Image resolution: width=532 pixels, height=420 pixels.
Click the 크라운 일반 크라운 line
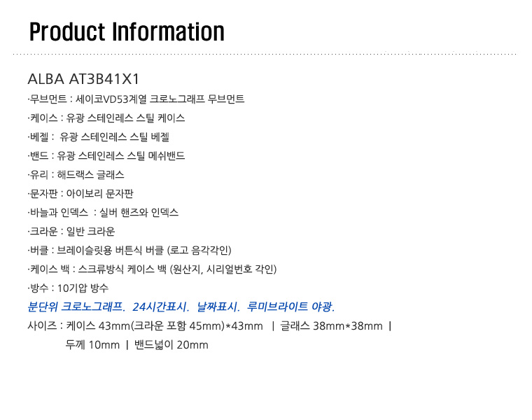pyautogui.click(x=71, y=232)
